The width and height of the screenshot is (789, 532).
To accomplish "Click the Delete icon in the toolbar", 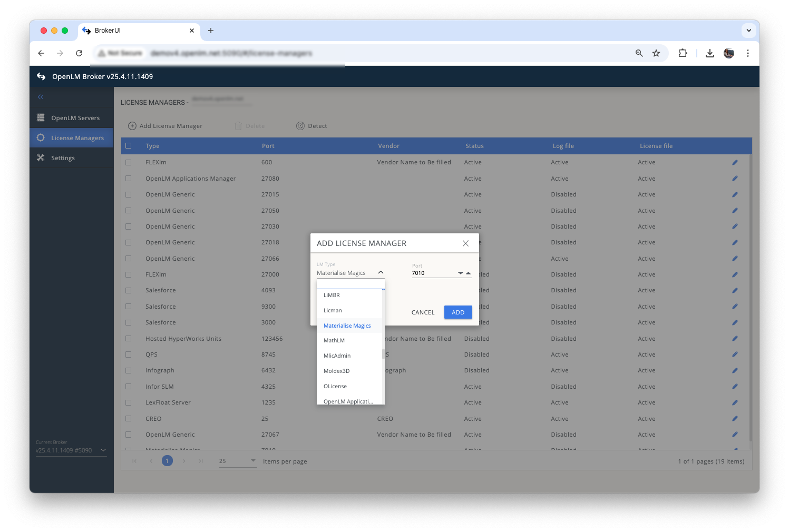I will point(238,126).
